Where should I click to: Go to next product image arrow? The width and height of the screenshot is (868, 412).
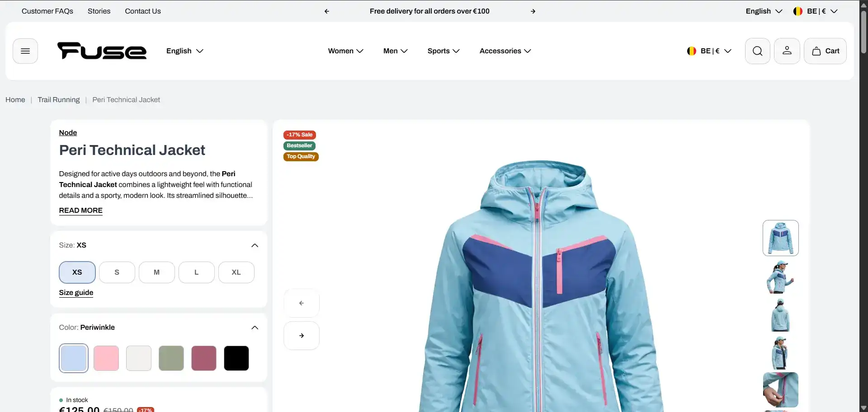point(302,336)
